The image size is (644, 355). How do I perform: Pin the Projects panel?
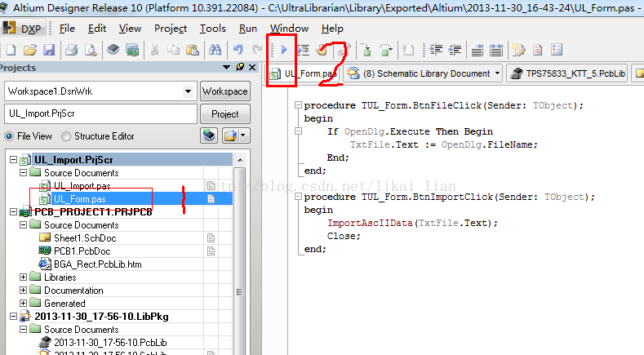pyautogui.click(x=240, y=67)
